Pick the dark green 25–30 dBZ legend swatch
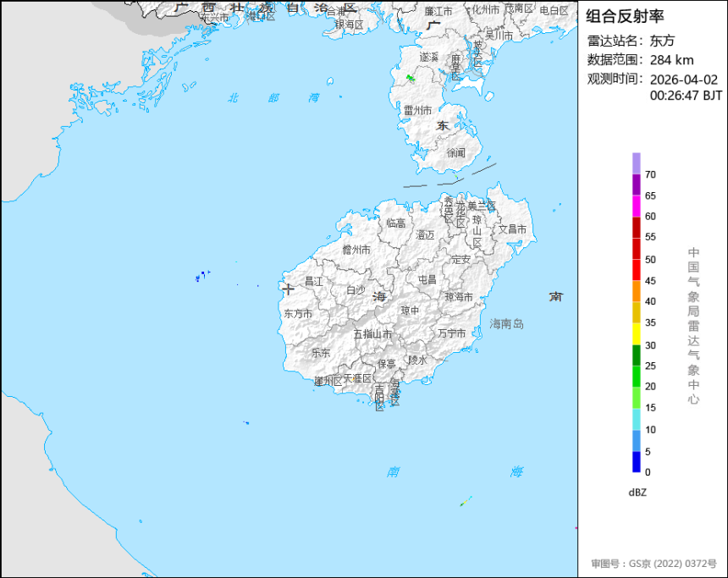This screenshot has width=728, height=578. point(636,355)
